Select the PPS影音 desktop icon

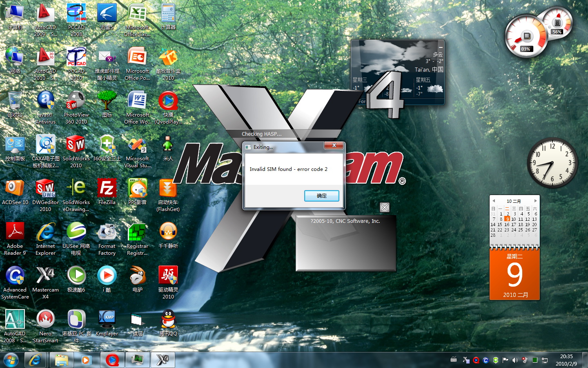pyautogui.click(x=137, y=192)
